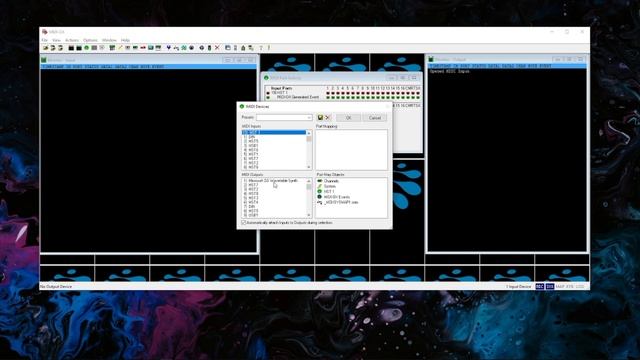The width and height of the screenshot is (640, 360).
Task: Click scroll up arrow of MIDI Outputs list
Action: point(309,180)
